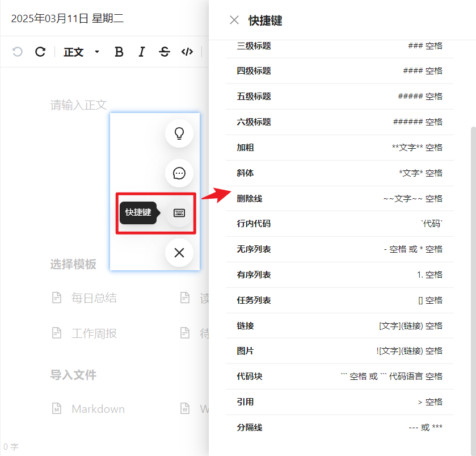This screenshot has height=456, width=476.
Task: Click the redo arrow in editor toolbar
Action: click(x=40, y=52)
